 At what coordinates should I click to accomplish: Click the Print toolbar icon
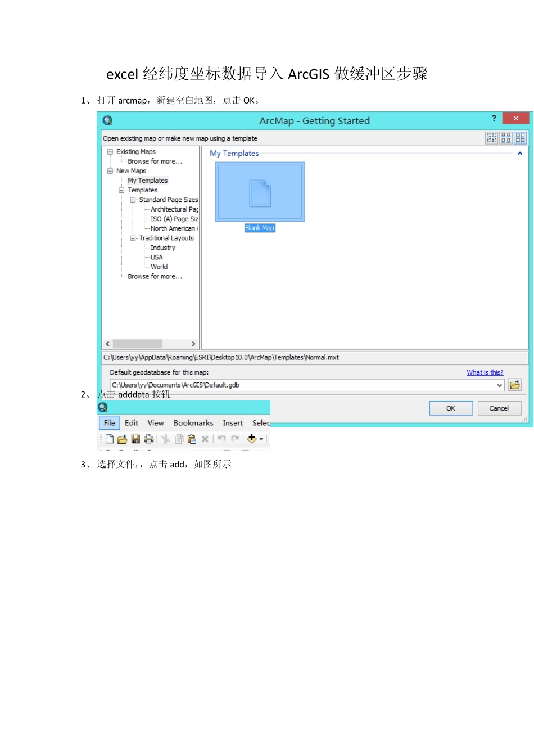[x=148, y=439]
